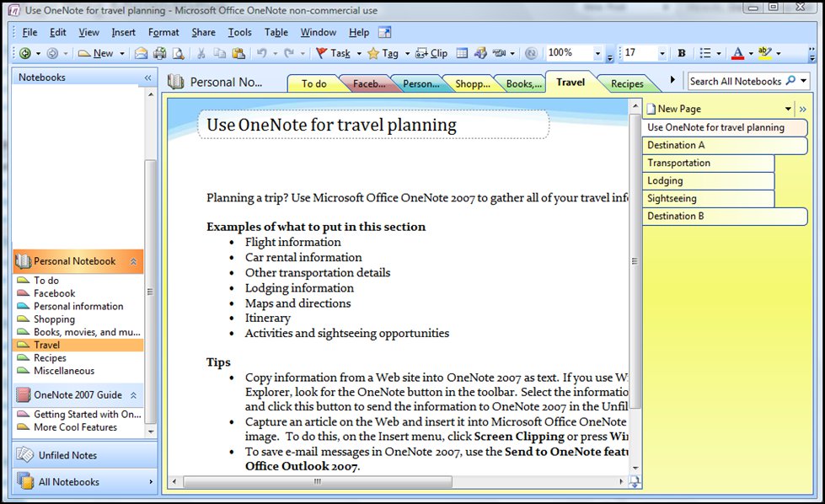
Task: Select Miscellaneous section in notebook list
Action: (x=64, y=371)
